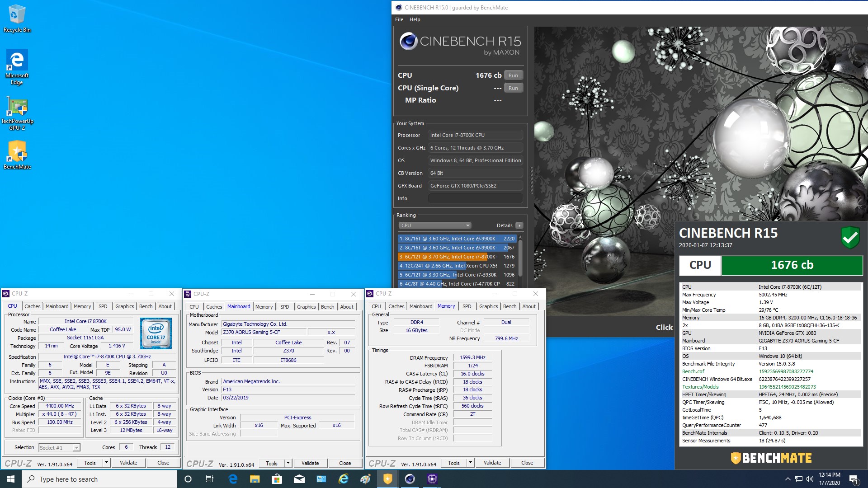Screen dimensions: 868x488
Task: Switch to the CPU-Z taskbar icon
Action: 432,479
